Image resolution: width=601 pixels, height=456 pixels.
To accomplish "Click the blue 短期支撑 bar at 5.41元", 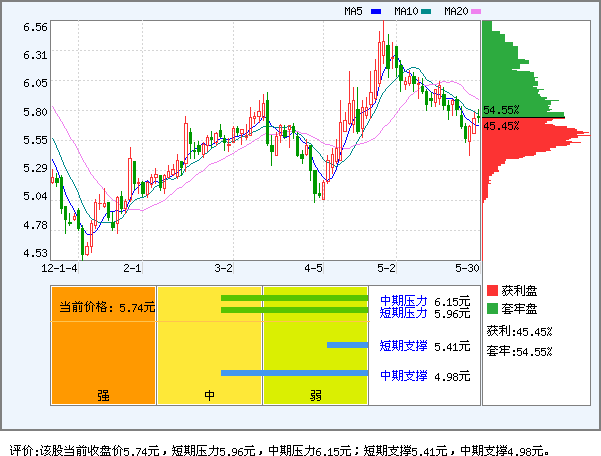I will [x=347, y=346].
